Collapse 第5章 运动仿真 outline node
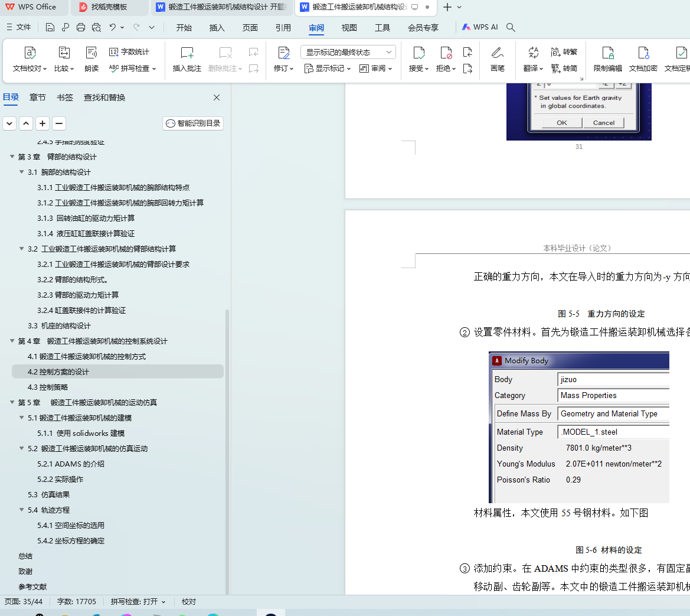The width and height of the screenshot is (690, 616). click(12, 402)
